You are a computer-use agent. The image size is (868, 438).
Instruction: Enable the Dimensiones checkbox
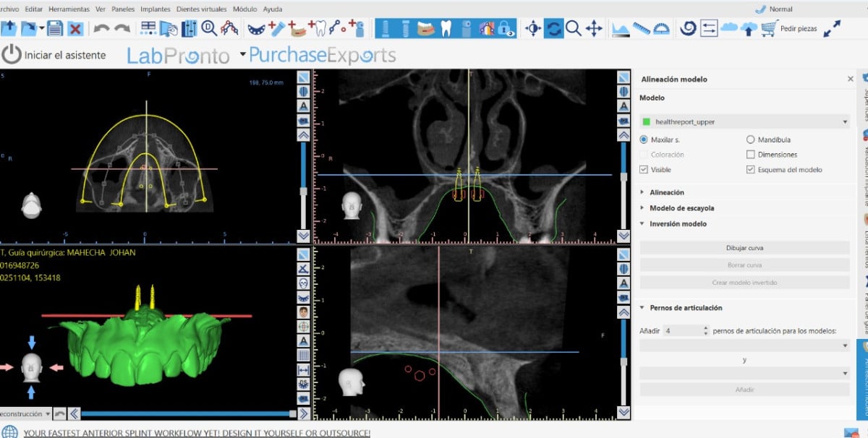[750, 155]
